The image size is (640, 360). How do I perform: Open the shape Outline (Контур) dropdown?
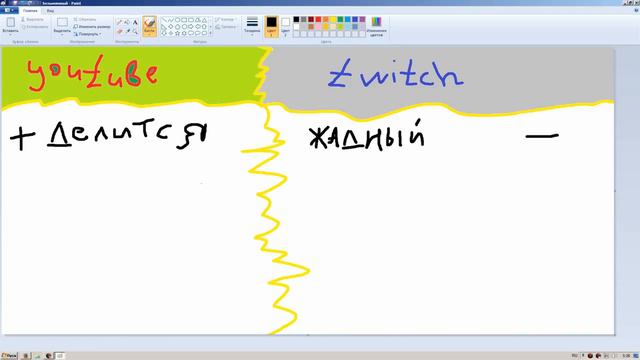(x=224, y=20)
